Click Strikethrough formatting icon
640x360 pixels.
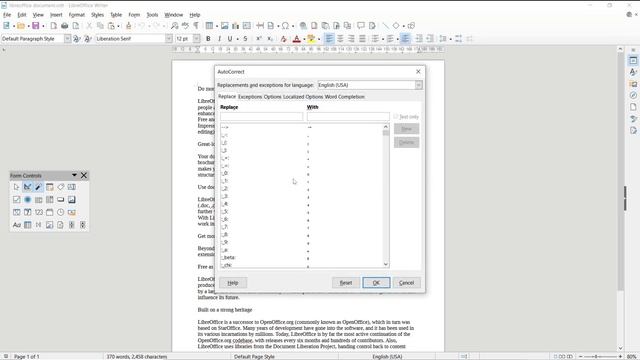245,39
